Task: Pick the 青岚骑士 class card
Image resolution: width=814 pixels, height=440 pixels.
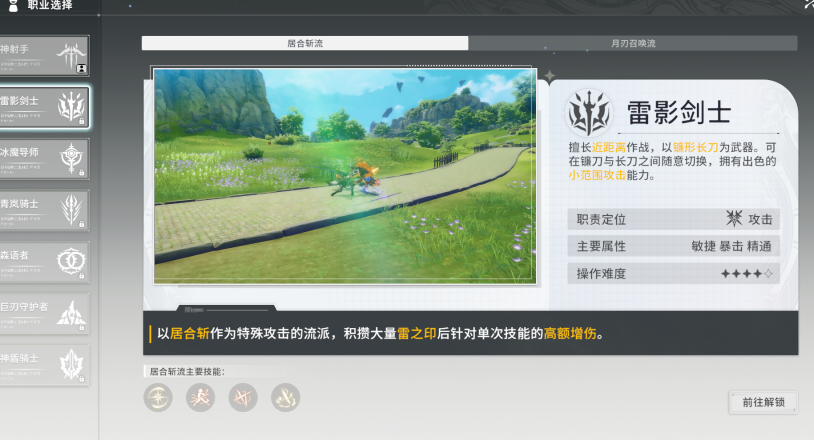Action: coord(44,210)
